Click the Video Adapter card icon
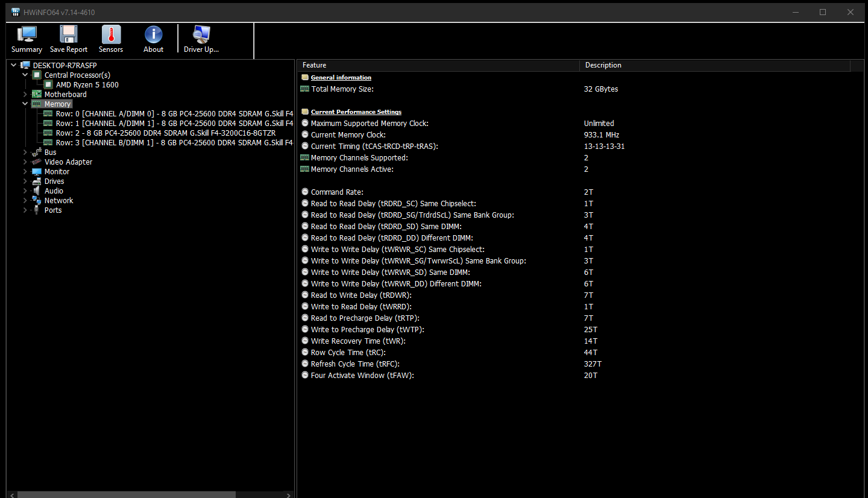This screenshot has height=498, width=868. pyautogui.click(x=37, y=162)
